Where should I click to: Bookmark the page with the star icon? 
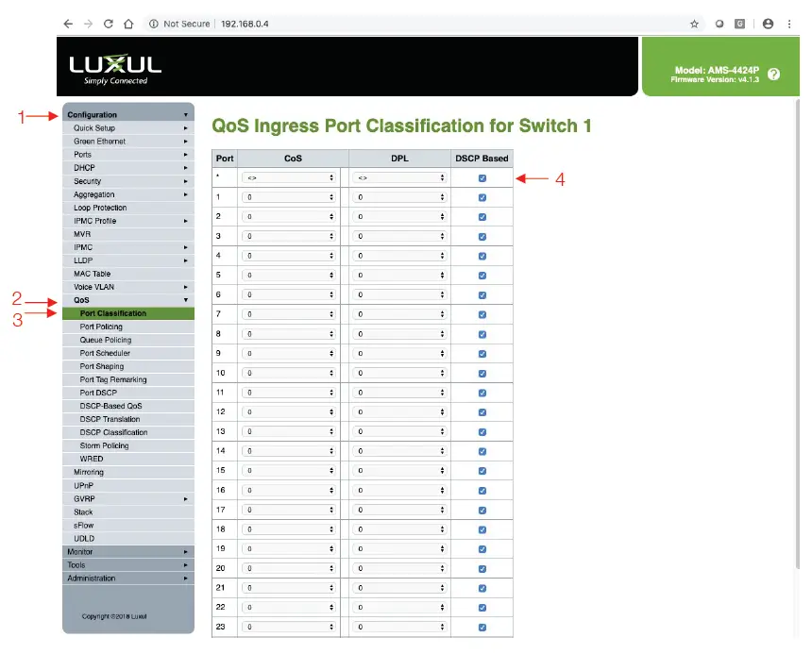692,24
